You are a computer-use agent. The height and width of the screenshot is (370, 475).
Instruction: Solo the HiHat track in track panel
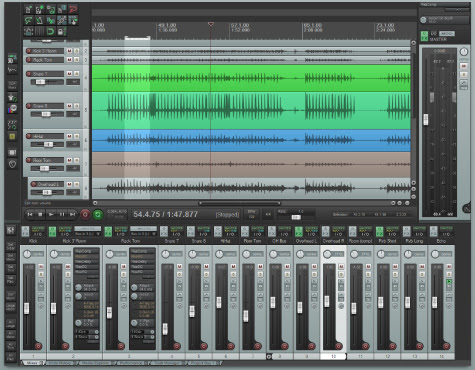pyautogui.click(x=77, y=136)
